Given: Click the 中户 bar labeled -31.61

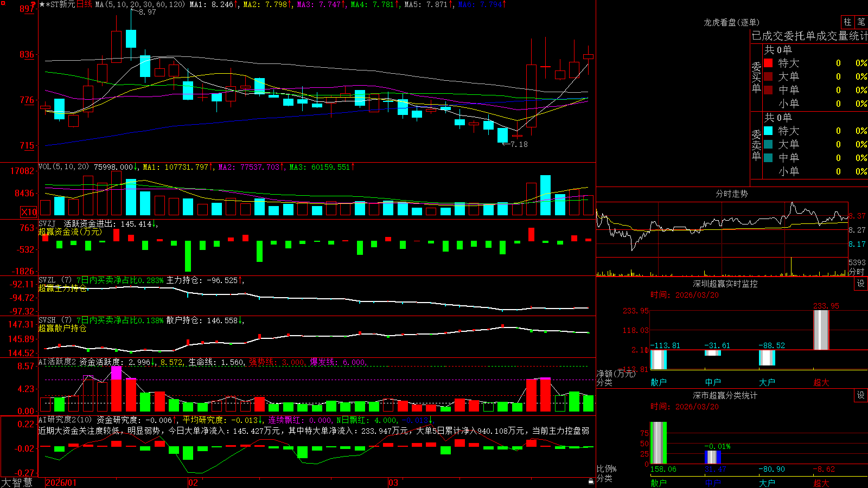Looking at the screenshot, I should click(x=713, y=353).
